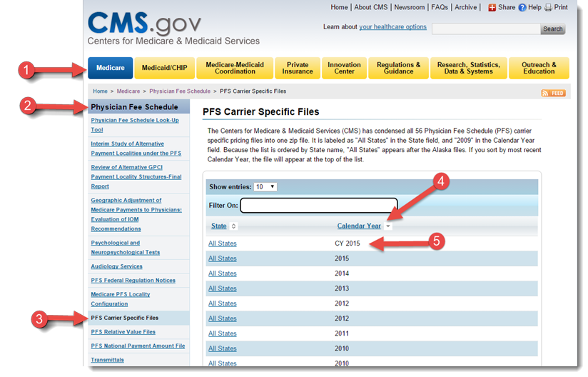Open Research, Statistics, Data & Systems tab

(468, 68)
